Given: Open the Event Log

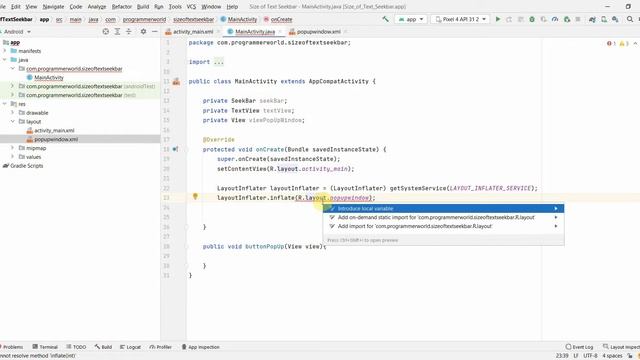Looking at the screenshot, I should [x=579, y=347].
